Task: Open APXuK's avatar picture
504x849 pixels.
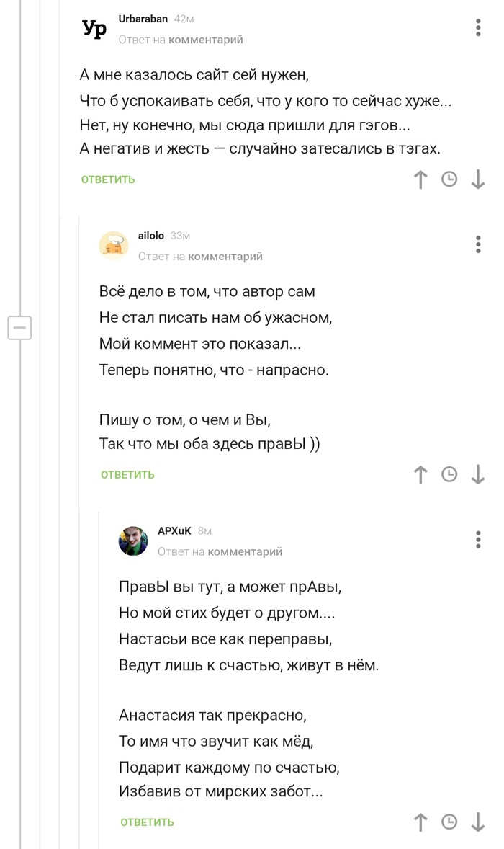Action: [x=133, y=541]
